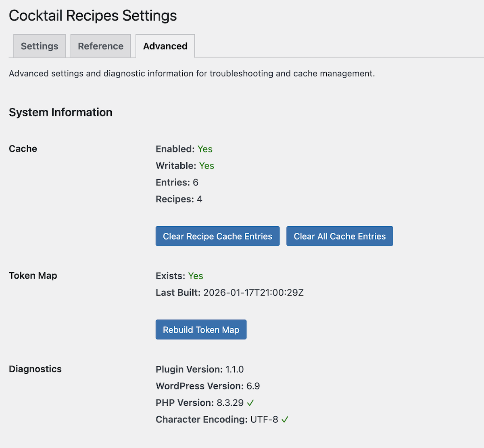Click the Token Map section label
This screenshot has height=448, width=484.
(x=33, y=276)
